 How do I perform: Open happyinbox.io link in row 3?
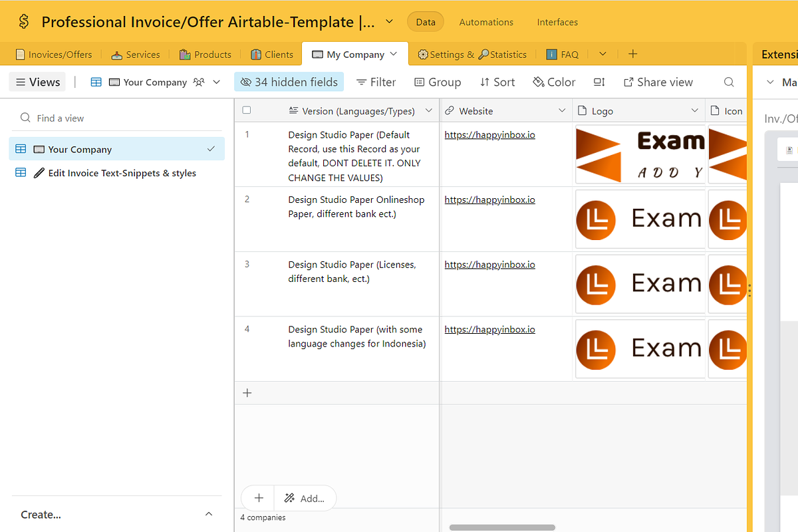(x=489, y=265)
